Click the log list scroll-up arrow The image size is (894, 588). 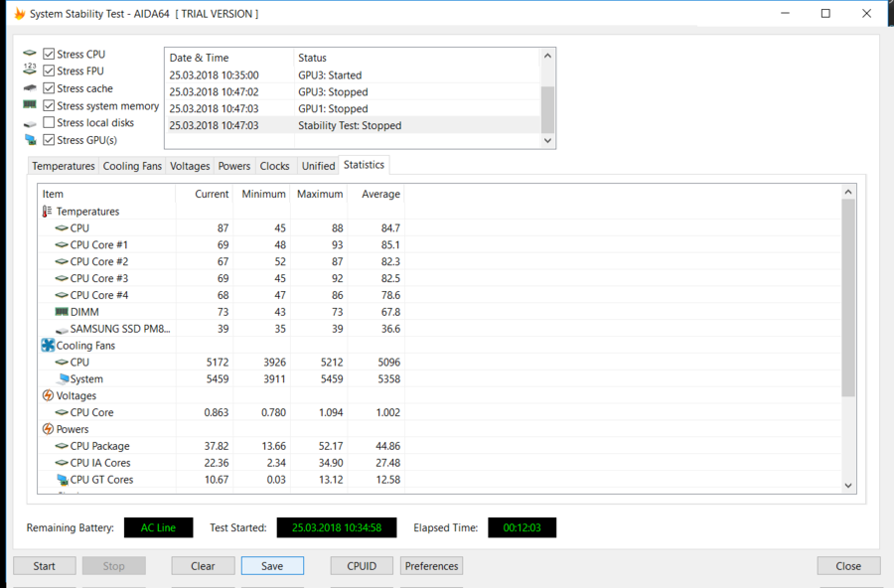click(547, 56)
